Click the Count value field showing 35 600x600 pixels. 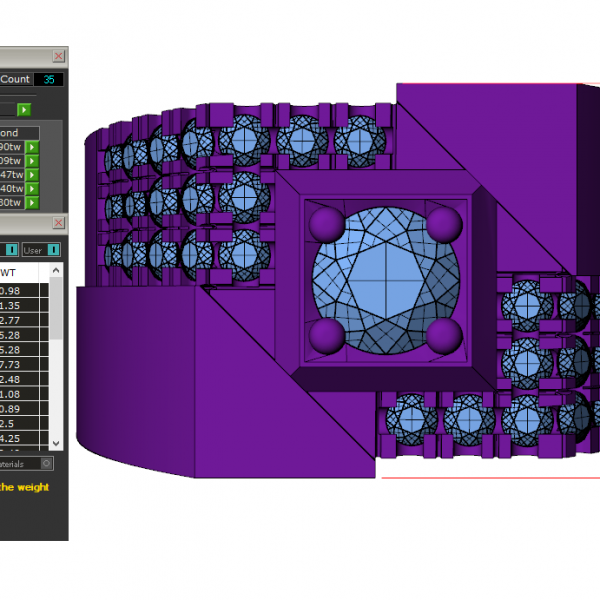pos(48,79)
